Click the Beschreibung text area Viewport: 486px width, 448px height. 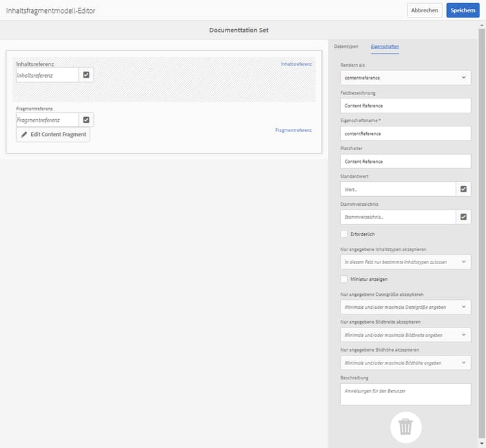pos(406,394)
